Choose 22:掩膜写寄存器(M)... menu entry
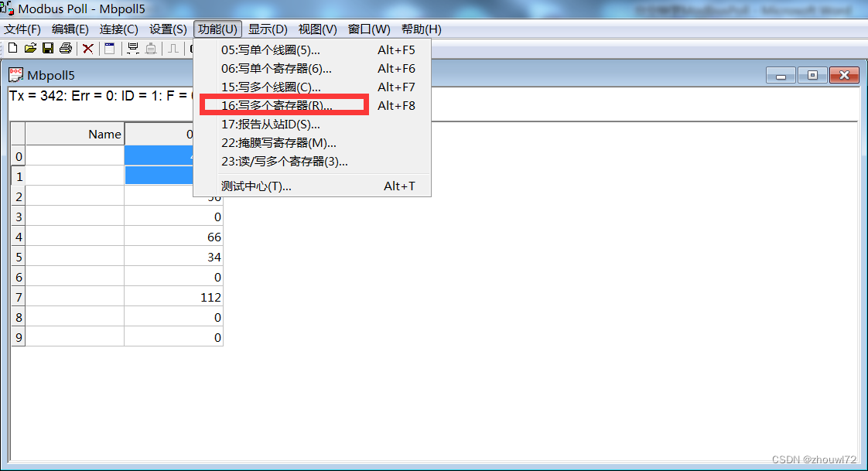Viewport: 868px width, 471px height. click(313, 143)
